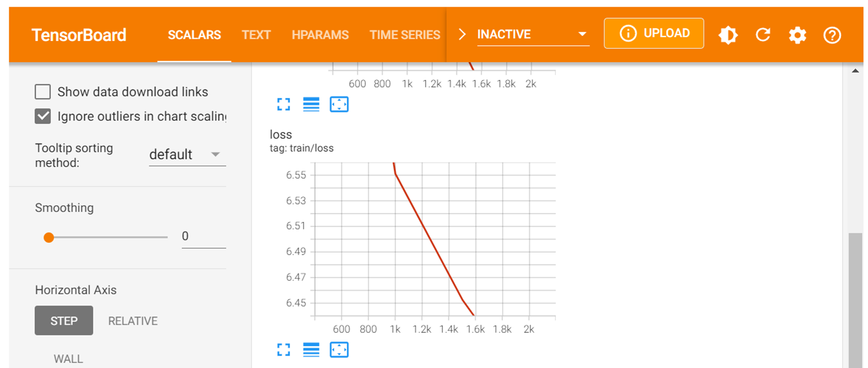This screenshot has height=368, width=868.
Task: Click the smoothing value input field
Action: click(203, 236)
